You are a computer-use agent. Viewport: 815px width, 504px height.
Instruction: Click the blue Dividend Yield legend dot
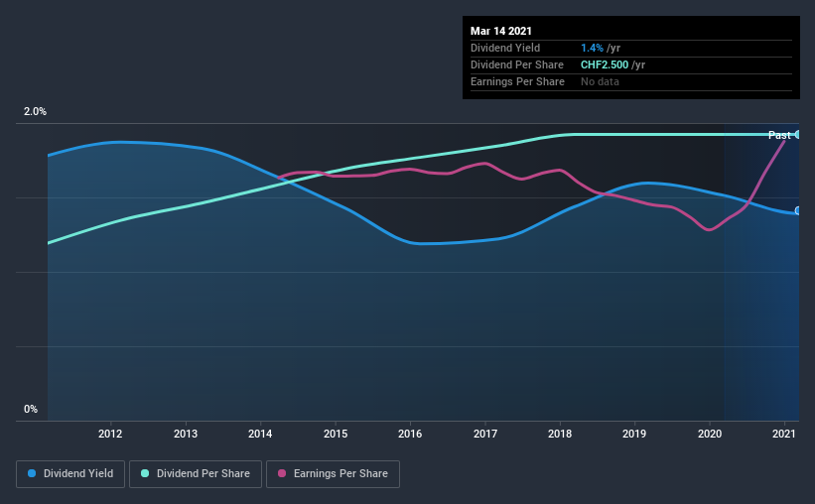(x=32, y=473)
